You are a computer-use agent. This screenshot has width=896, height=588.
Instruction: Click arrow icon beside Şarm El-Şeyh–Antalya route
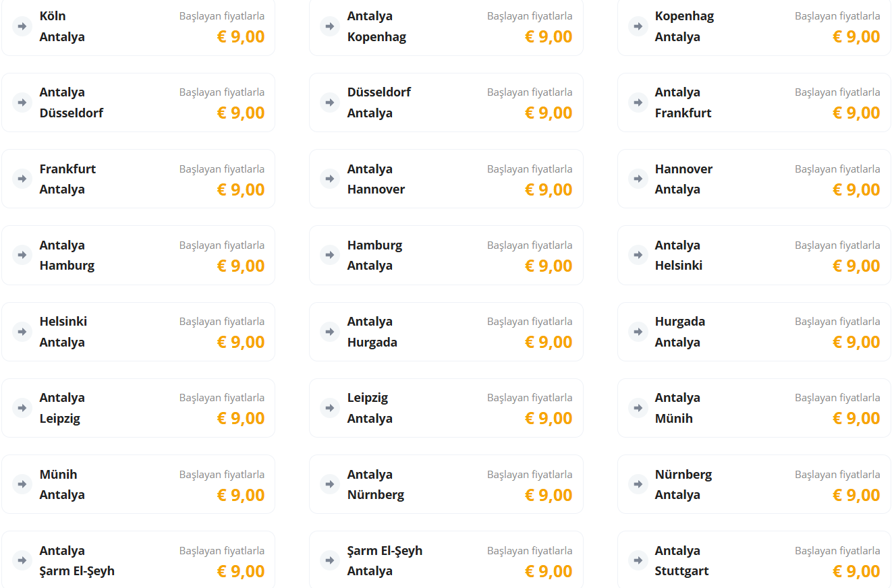click(330, 560)
